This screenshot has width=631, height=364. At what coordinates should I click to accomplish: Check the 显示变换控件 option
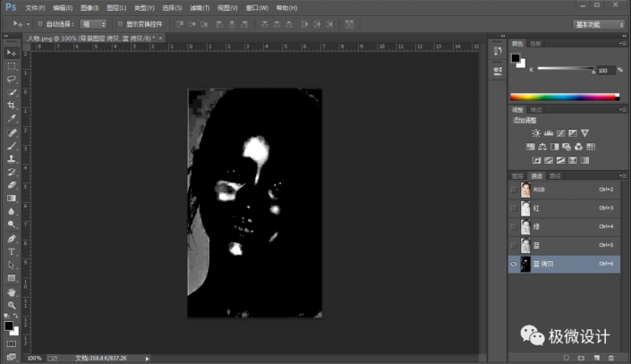[119, 24]
